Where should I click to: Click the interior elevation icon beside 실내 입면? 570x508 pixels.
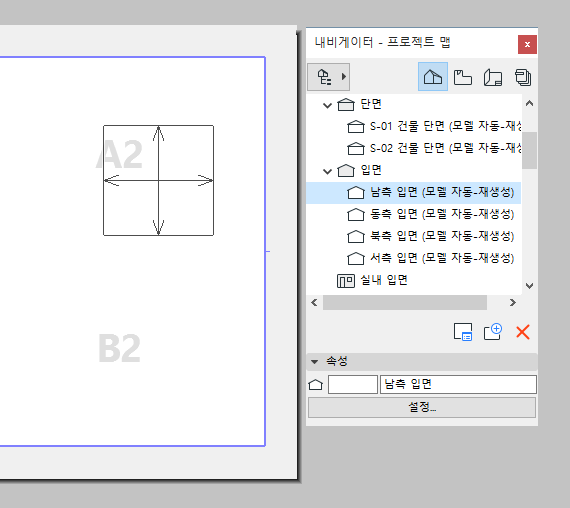(x=346, y=281)
